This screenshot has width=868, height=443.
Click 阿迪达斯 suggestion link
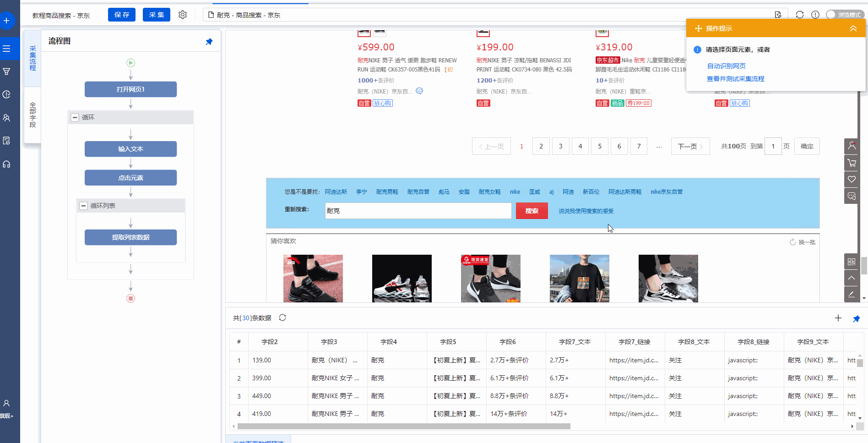[336, 191]
